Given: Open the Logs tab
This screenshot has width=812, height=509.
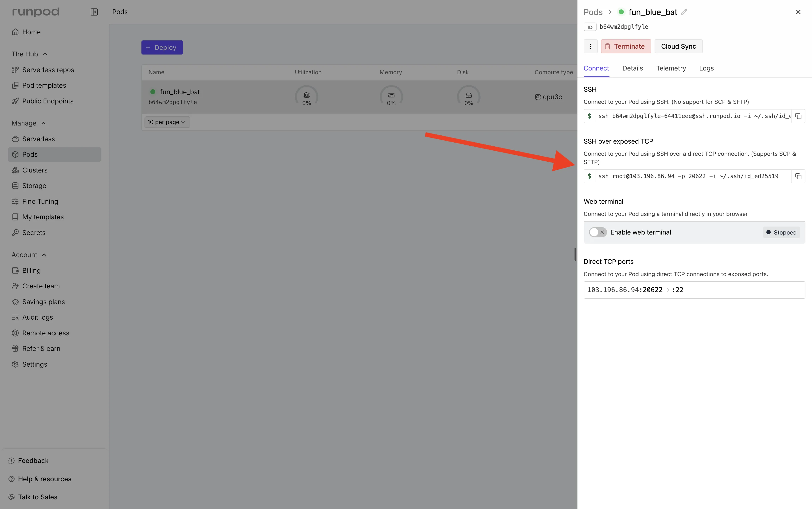Looking at the screenshot, I should 706,68.
